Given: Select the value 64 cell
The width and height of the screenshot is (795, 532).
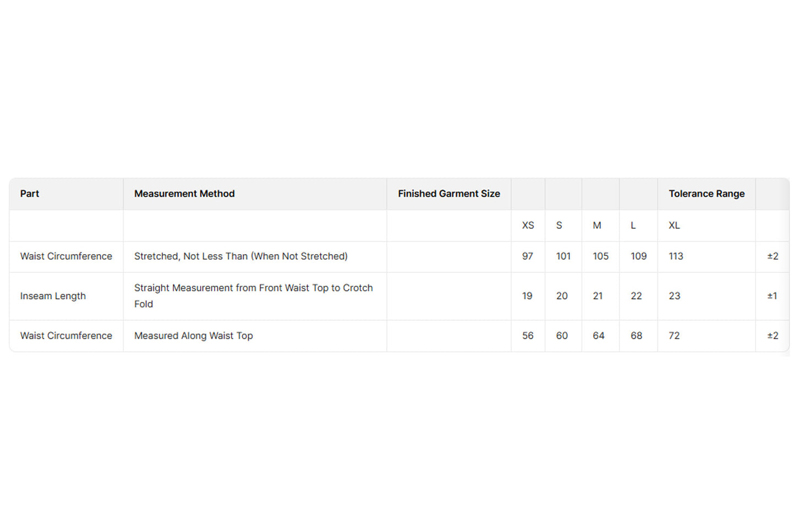Looking at the screenshot, I should [x=599, y=336].
